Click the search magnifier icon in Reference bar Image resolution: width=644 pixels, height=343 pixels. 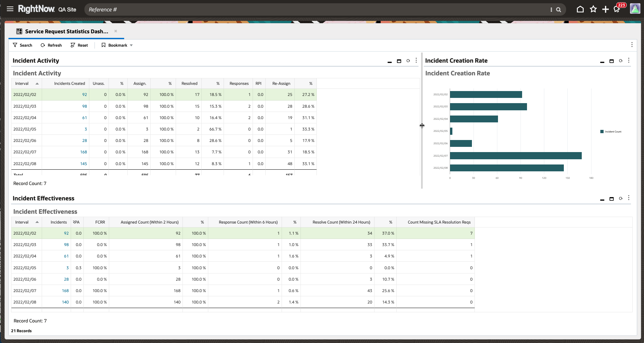point(559,10)
